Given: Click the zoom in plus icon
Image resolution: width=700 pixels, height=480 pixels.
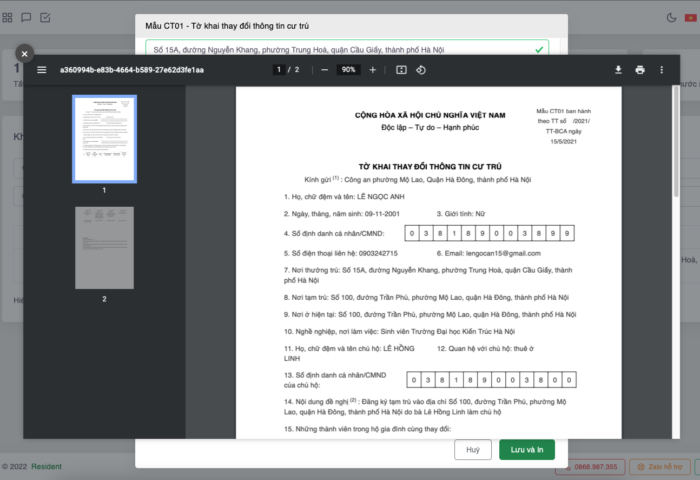Looking at the screenshot, I should click(x=373, y=70).
